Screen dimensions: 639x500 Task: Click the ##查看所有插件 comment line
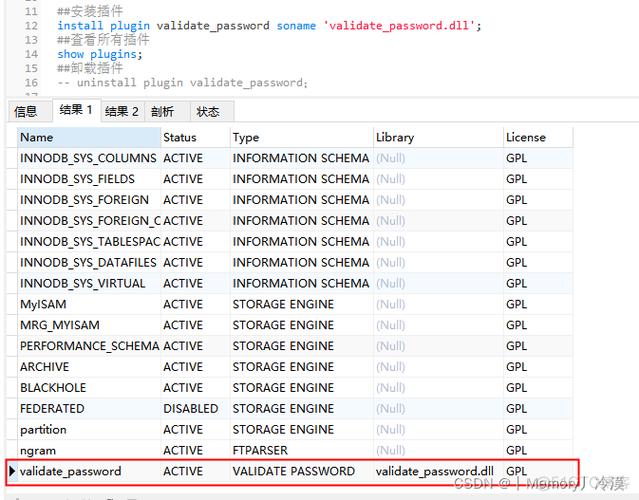(x=103, y=40)
